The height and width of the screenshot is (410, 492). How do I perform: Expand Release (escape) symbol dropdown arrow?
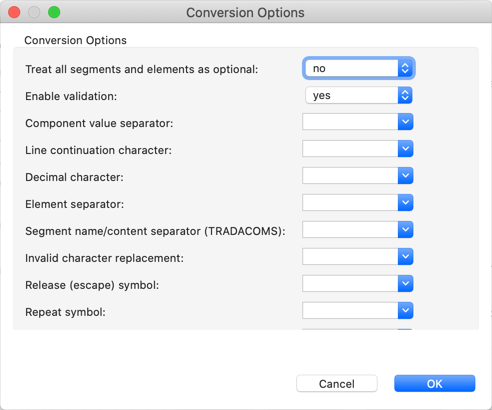click(x=405, y=284)
